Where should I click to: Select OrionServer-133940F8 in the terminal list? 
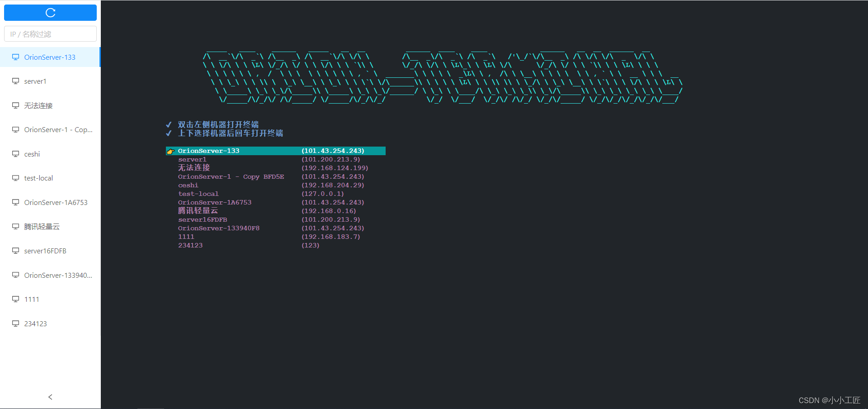pyautogui.click(x=218, y=228)
